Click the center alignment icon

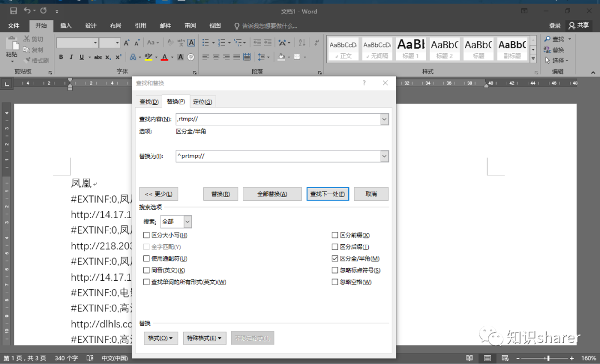216,57
